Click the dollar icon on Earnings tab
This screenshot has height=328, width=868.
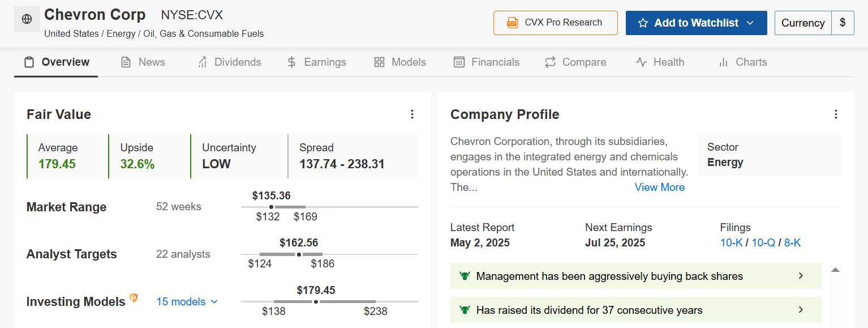[291, 62]
